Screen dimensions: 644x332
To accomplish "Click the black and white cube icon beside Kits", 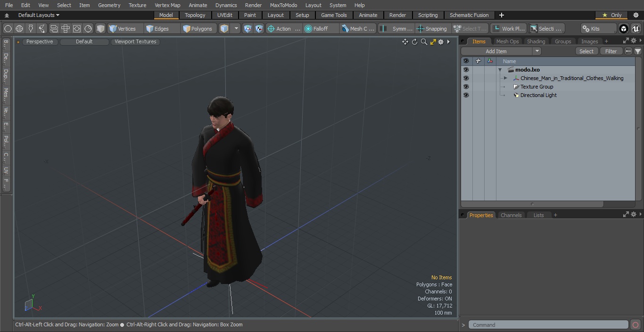I will pyautogui.click(x=624, y=29).
